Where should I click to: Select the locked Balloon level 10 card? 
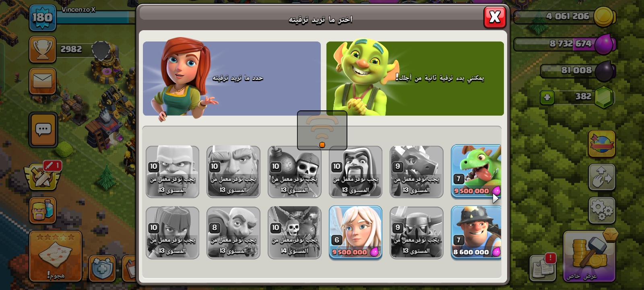click(x=294, y=233)
